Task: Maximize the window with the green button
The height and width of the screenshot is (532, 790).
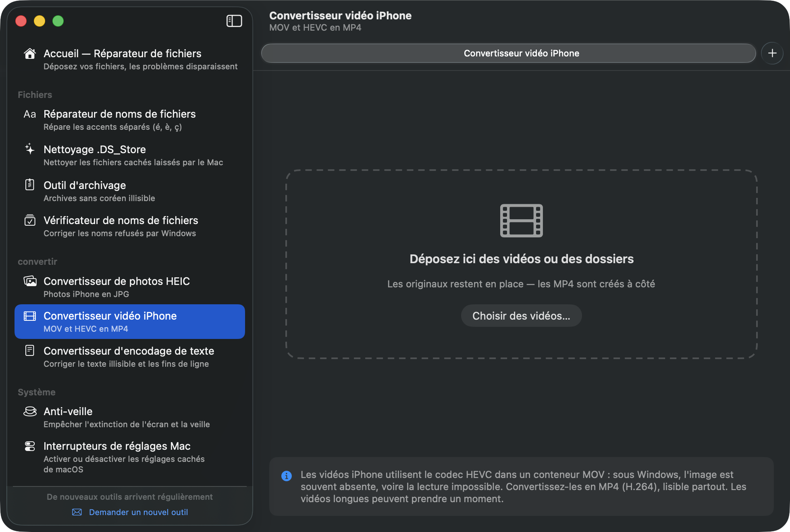Action: [58, 21]
